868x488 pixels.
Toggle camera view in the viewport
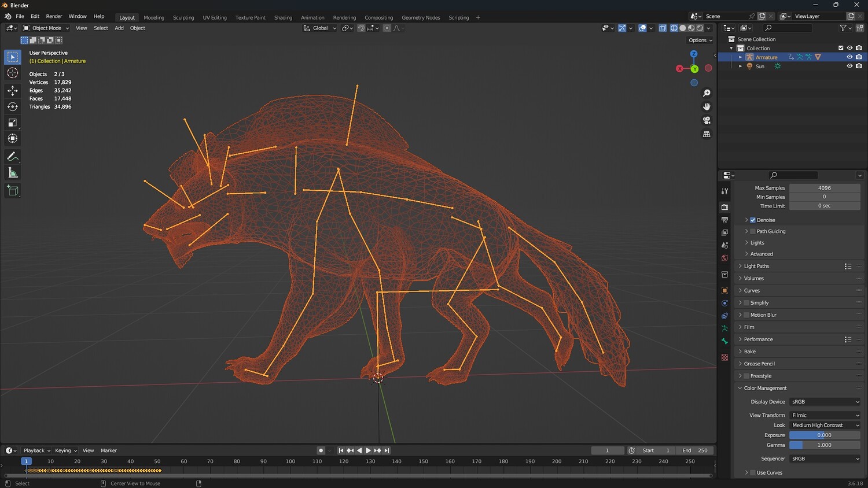click(x=707, y=120)
